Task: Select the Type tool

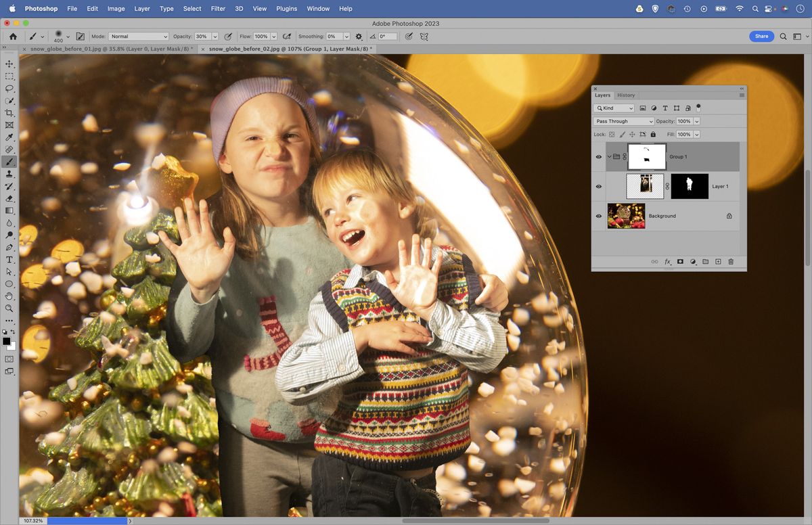Action: [9, 259]
